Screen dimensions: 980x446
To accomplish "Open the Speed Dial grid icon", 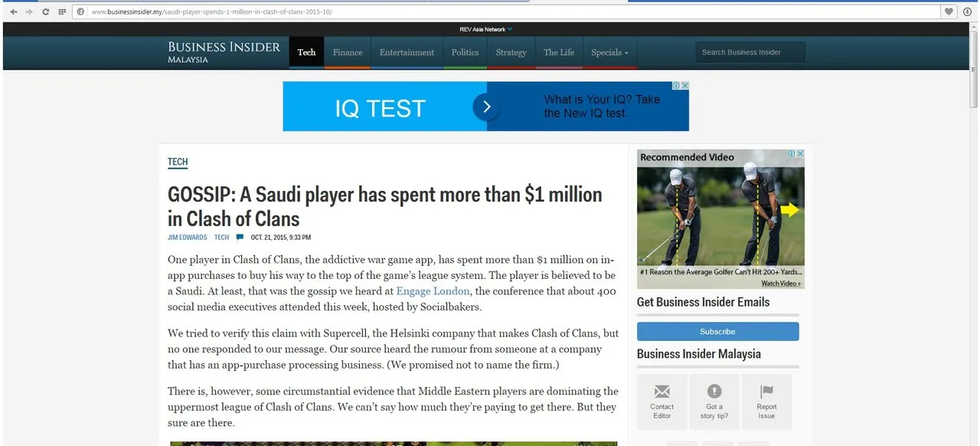I will 62,11.
